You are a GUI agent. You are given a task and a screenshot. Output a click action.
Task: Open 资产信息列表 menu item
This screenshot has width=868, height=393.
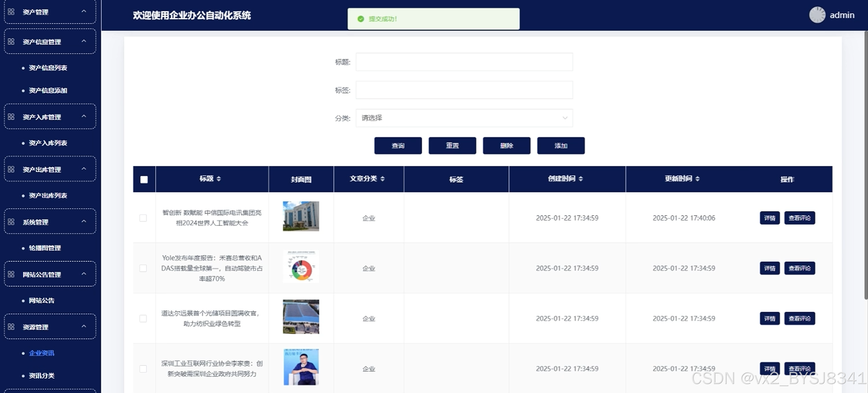click(x=48, y=68)
